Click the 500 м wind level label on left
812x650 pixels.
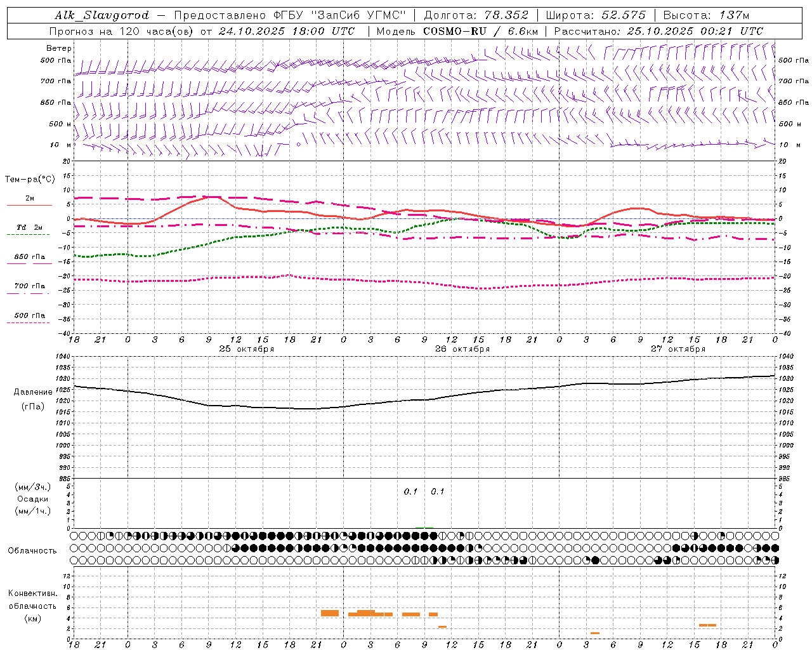click(59, 124)
